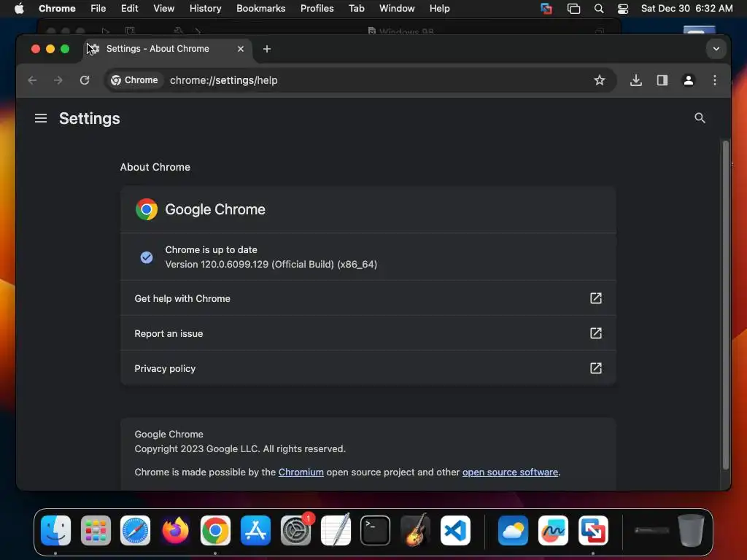Viewport: 747px width, 560px height.
Task: Open Spotlight search in menu bar
Action: pos(599,9)
